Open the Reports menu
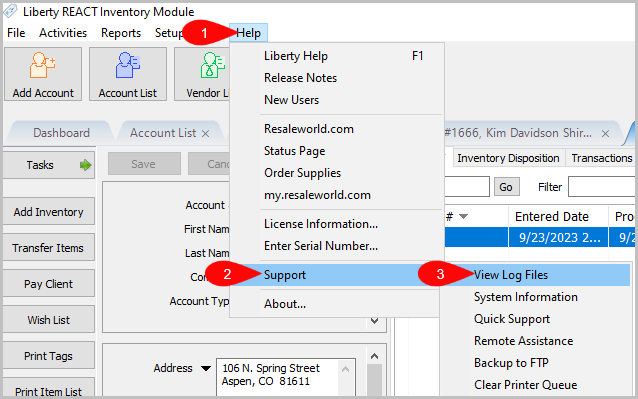This screenshot has width=638, height=399. click(121, 33)
